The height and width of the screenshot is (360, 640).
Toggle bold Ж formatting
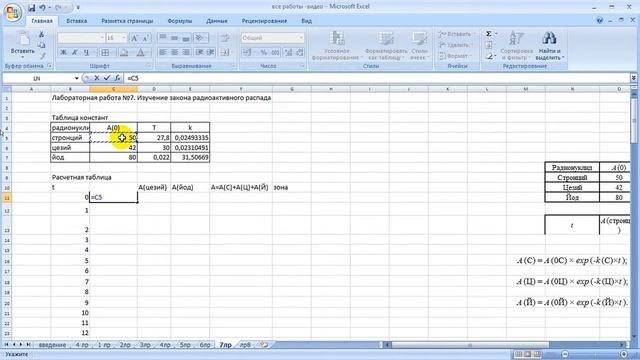63,52
